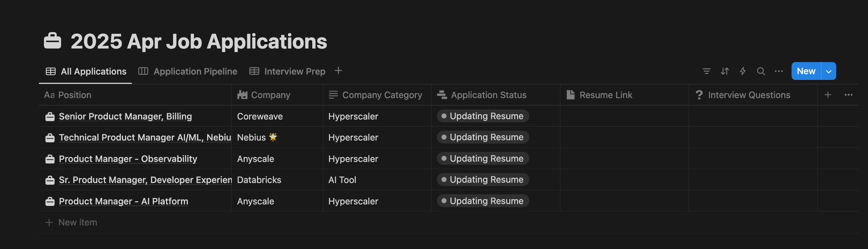Viewport: 868px width, 249px height.
Task: Click the factory icon in Company header
Action: pos(242,95)
